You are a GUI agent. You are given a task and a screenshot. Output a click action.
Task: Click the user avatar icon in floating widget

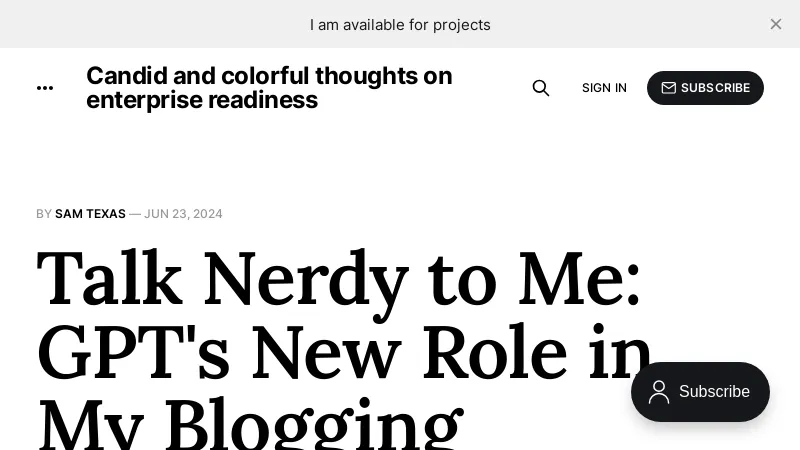659,392
